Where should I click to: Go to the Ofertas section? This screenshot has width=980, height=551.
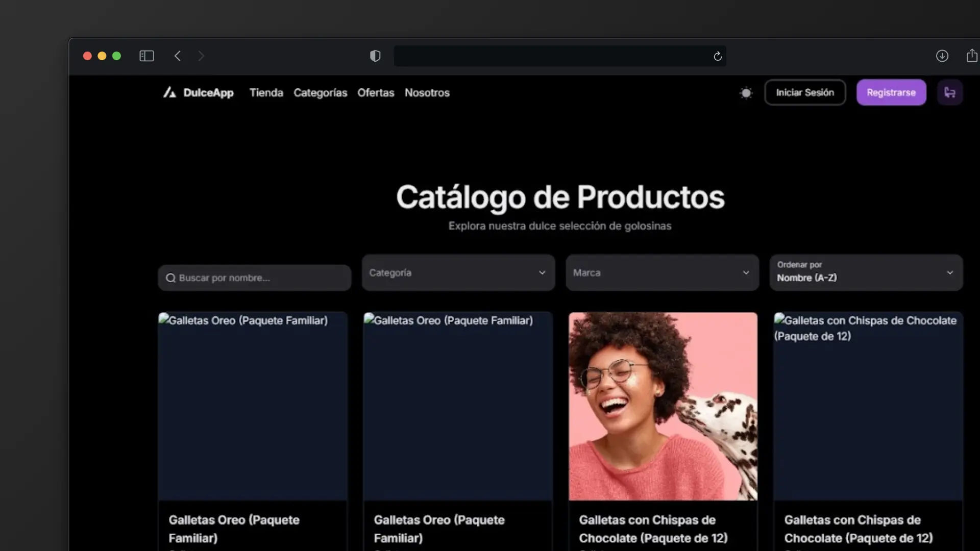[376, 93]
